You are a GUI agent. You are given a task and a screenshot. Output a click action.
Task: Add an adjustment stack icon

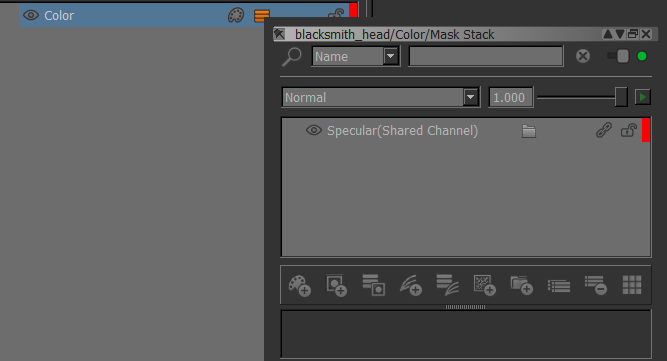click(448, 285)
